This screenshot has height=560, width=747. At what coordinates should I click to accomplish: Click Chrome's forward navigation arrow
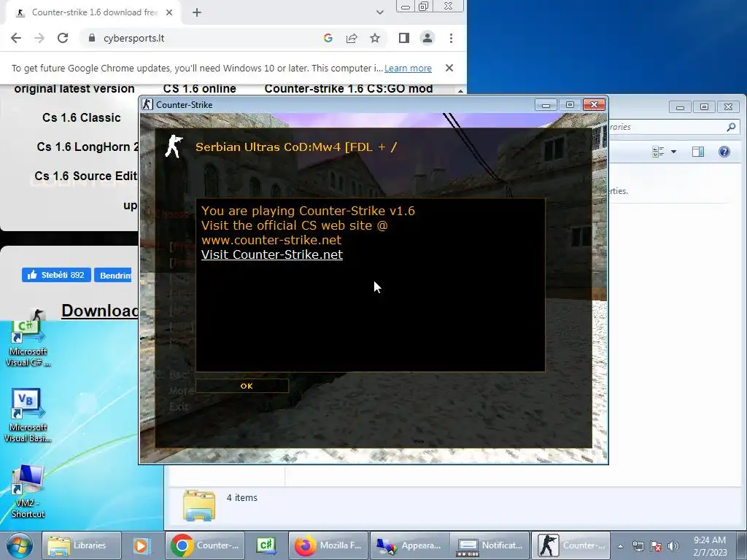coord(39,38)
